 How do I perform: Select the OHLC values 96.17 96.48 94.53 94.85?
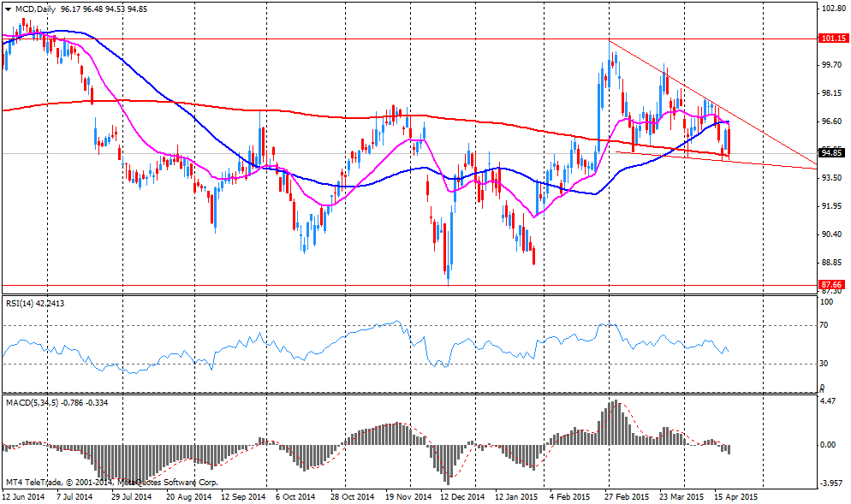click(103, 9)
